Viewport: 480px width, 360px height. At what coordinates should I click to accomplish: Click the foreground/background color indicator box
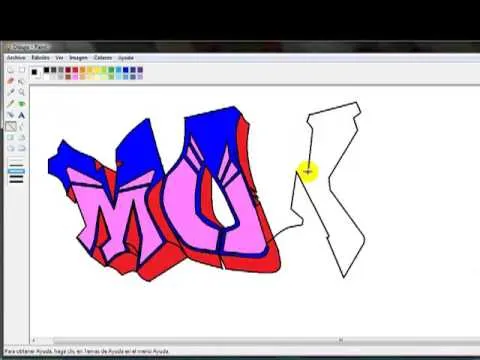click(x=35, y=73)
